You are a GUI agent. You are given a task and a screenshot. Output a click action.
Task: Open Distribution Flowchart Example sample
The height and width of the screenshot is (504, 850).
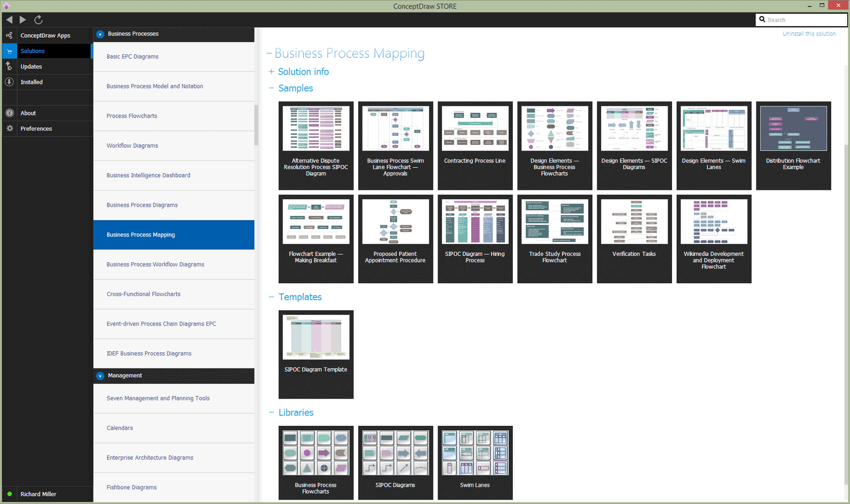coord(793,146)
